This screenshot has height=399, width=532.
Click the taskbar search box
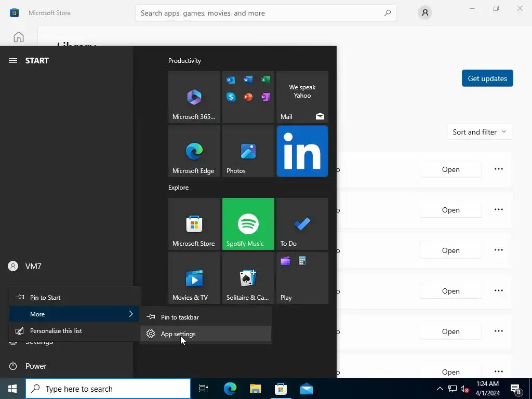click(x=108, y=389)
